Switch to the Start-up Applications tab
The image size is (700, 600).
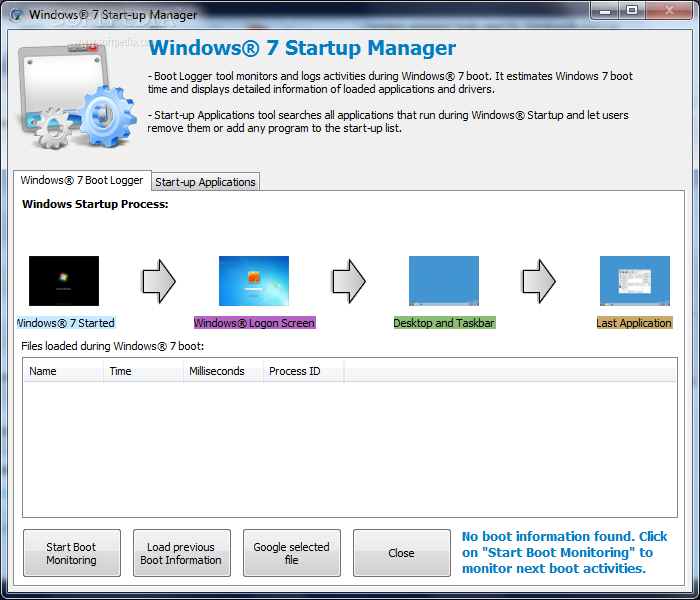pos(205,182)
